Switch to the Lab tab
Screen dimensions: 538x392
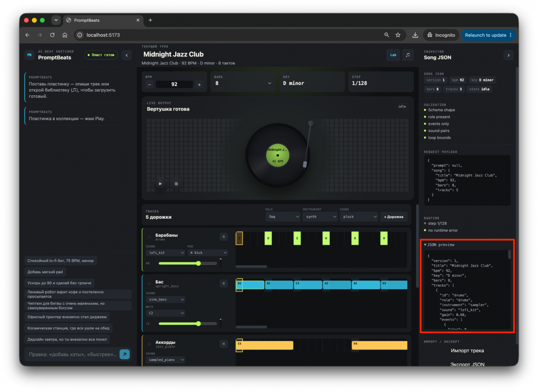[393, 55]
